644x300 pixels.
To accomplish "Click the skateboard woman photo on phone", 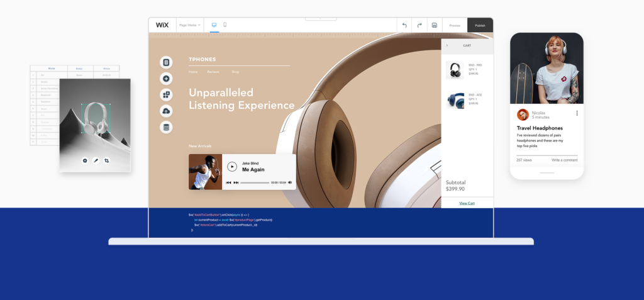I will 547,68.
